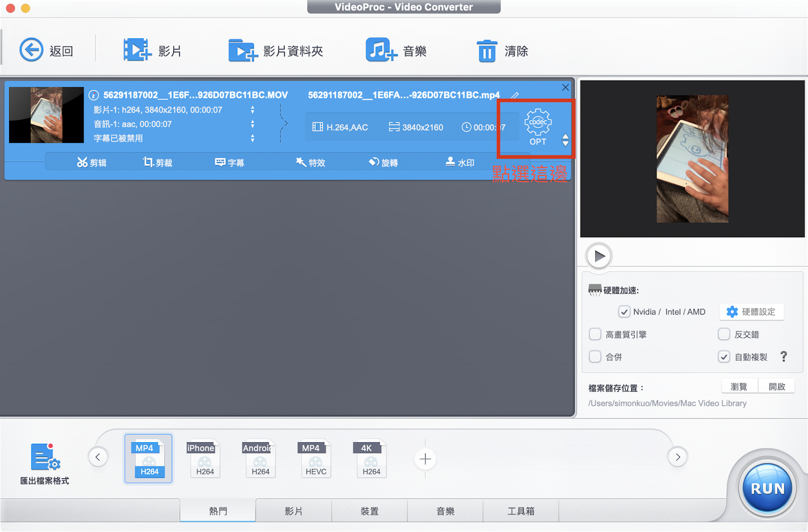Expand the 影片-1 video track selector
Viewport: 808px width, 532px height.
(252, 110)
